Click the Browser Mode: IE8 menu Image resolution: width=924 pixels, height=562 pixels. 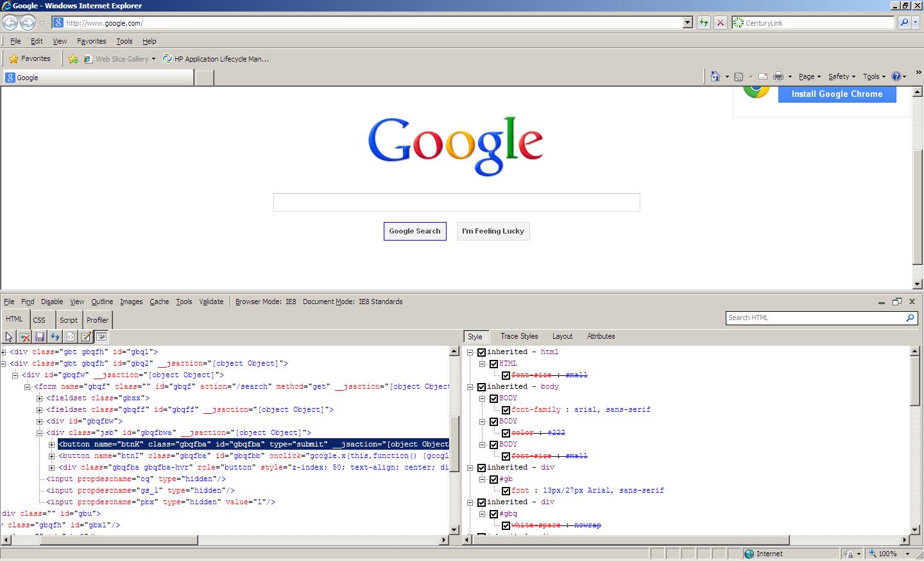pos(266,302)
